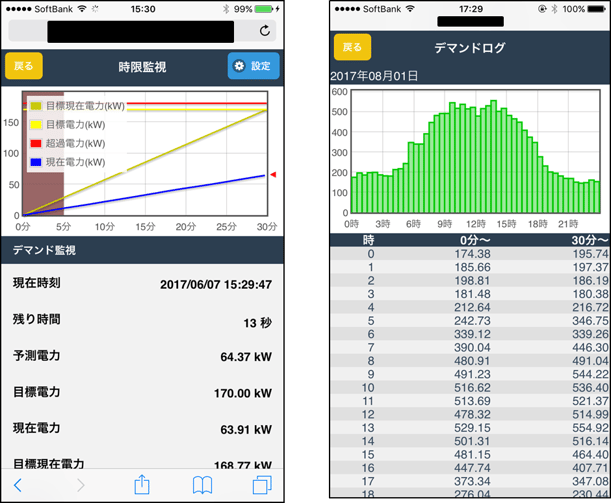Image resolution: width=611 pixels, height=503 pixels.
Task: Click the 12時 axis label on demand chart
Action: point(476,224)
